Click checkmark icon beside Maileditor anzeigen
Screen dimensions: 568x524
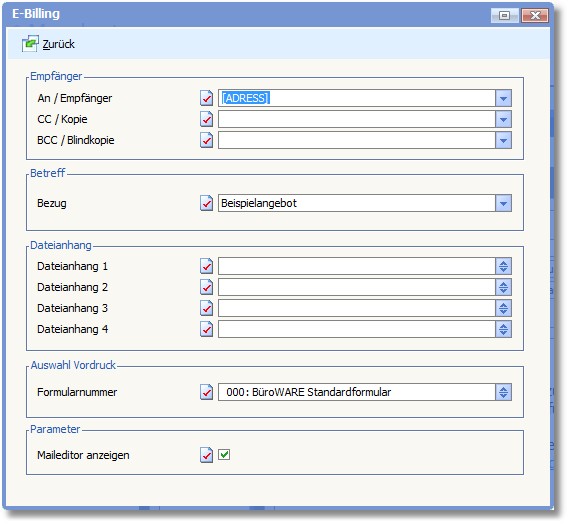[206, 455]
